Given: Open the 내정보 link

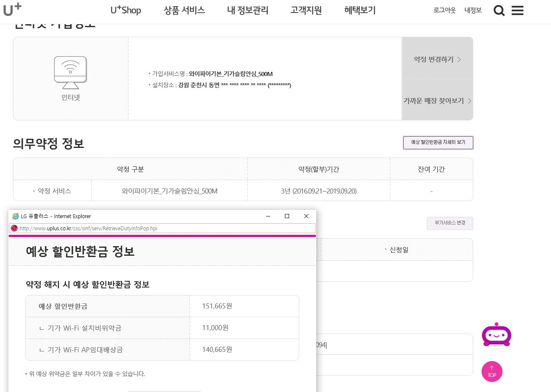Looking at the screenshot, I should (x=473, y=10).
